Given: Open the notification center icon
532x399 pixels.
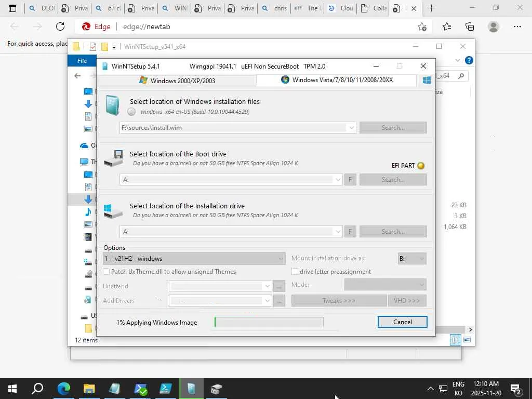Looking at the screenshot, I should [x=516, y=389].
